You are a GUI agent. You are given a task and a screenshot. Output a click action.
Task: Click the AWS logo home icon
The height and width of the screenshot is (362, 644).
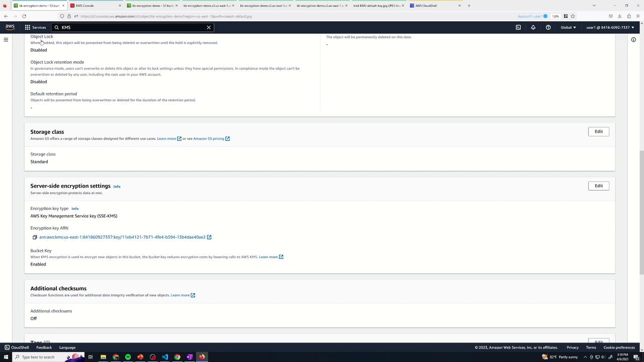pyautogui.click(x=10, y=27)
